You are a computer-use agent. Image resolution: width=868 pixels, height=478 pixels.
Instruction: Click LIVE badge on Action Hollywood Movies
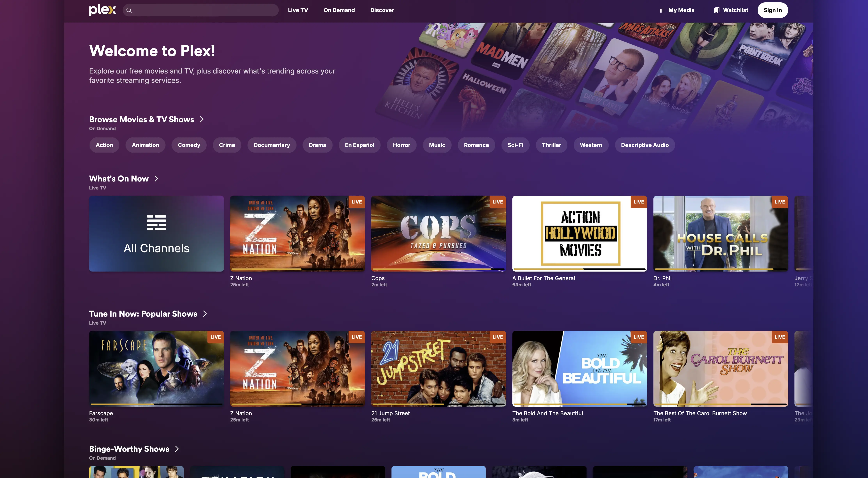(x=639, y=202)
